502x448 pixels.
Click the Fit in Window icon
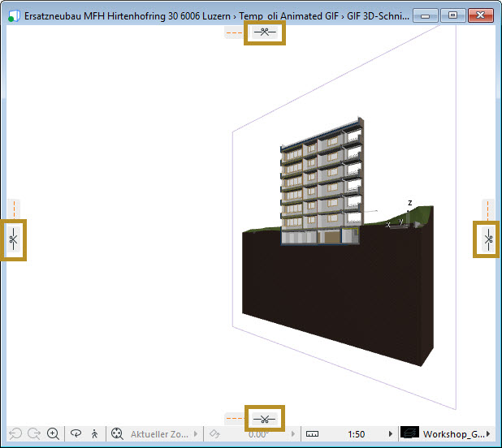point(117,434)
